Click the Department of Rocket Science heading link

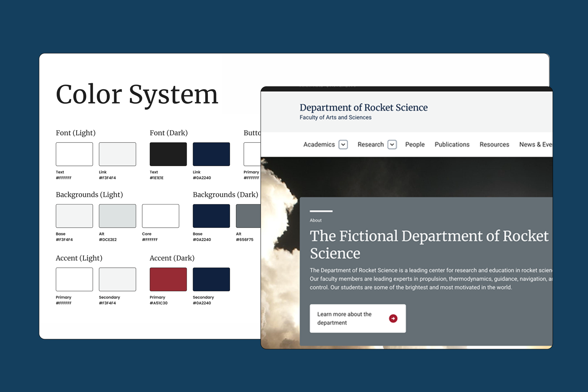point(364,108)
